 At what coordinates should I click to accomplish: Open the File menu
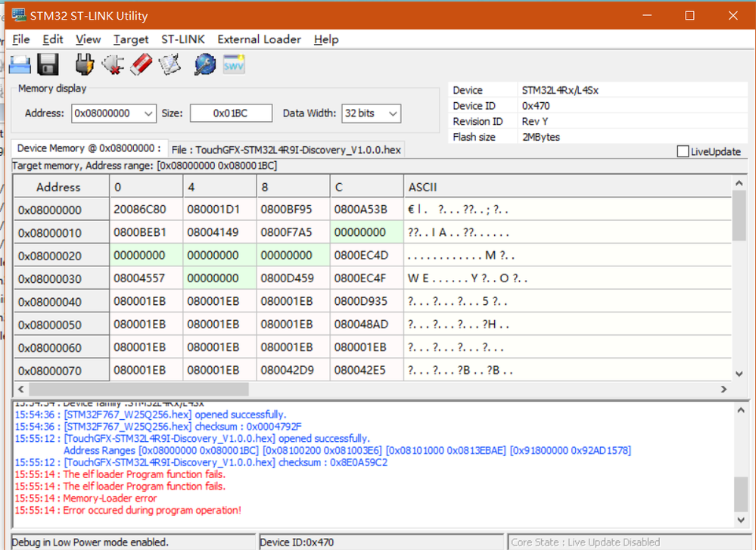pyautogui.click(x=21, y=39)
